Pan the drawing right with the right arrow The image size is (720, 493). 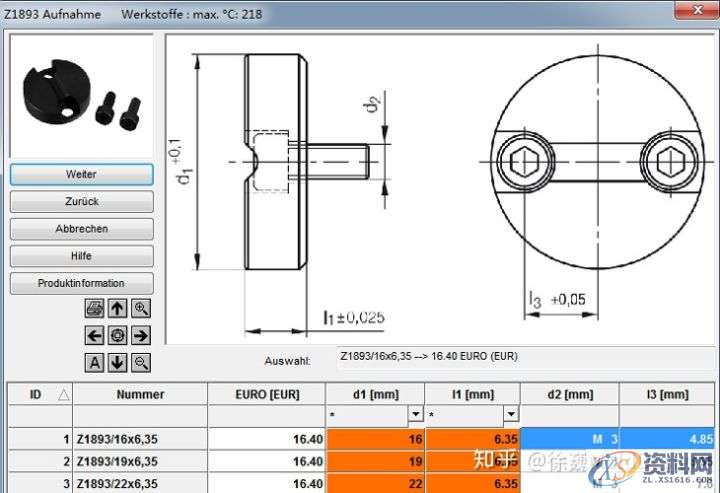click(141, 336)
